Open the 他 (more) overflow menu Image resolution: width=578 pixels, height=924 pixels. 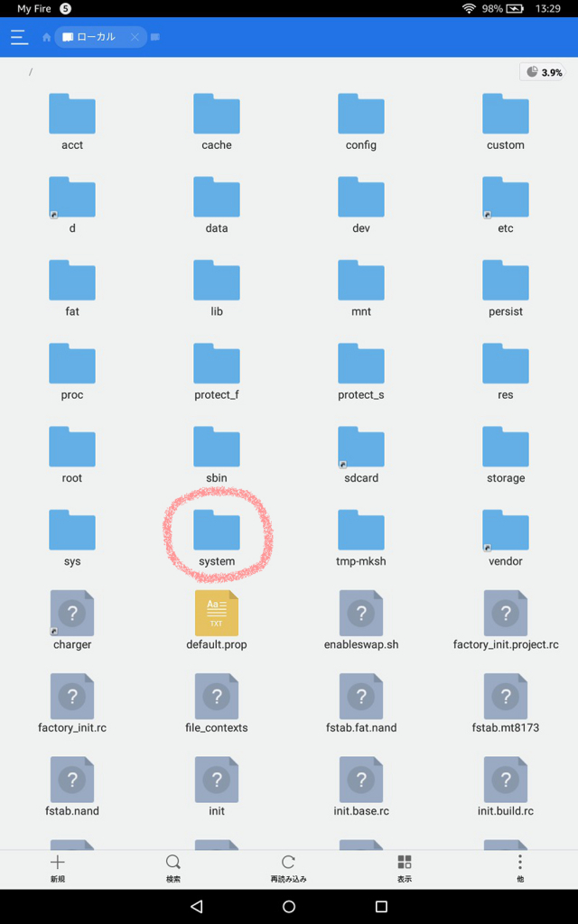pyautogui.click(x=519, y=869)
